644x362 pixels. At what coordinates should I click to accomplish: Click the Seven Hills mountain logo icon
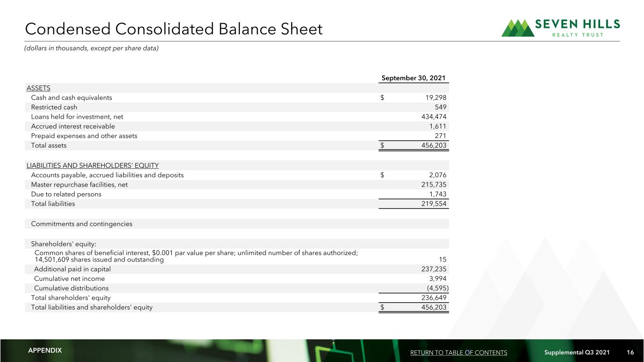click(x=518, y=28)
